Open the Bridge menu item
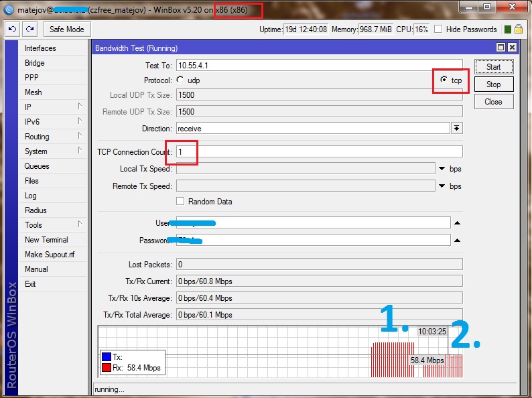This screenshot has height=398, width=532. point(53,63)
